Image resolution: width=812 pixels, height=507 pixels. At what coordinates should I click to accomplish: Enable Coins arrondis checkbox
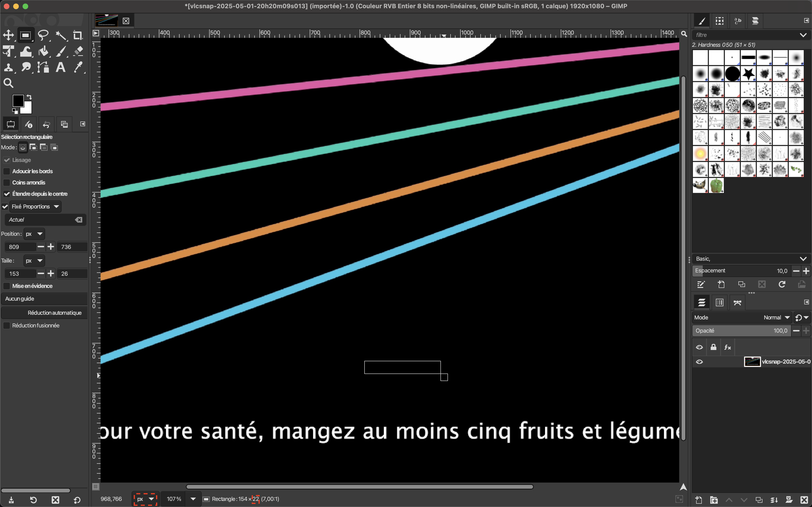6,183
